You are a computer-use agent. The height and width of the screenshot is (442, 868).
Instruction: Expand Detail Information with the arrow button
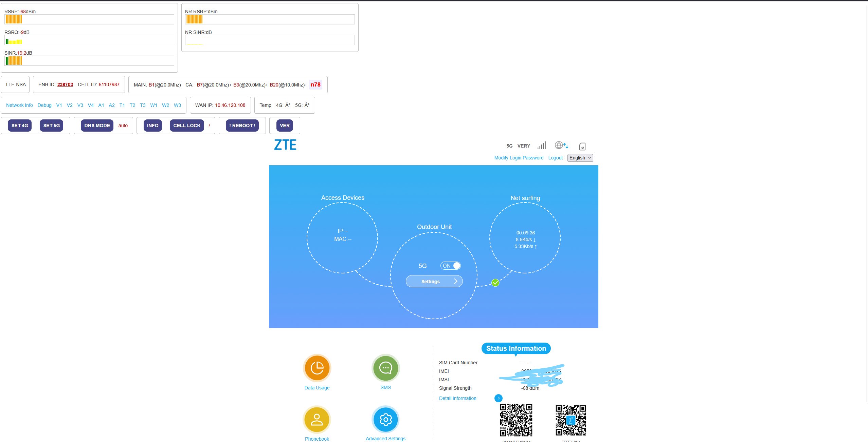point(498,398)
